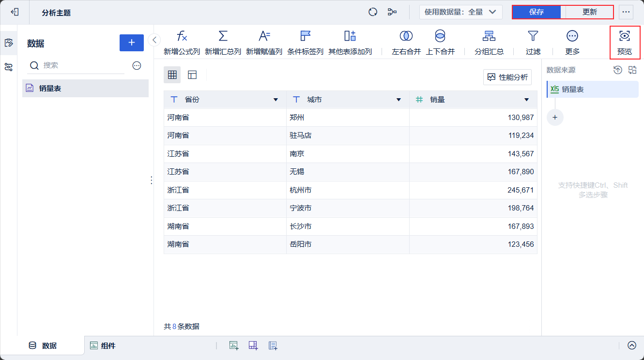This screenshot has width=644, height=360.
Task: Click the 城市 text type icon
Action: [297, 100]
